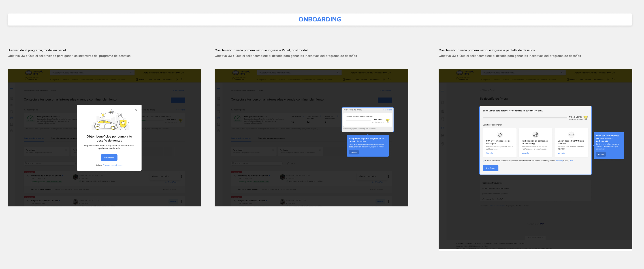Switch to Financiamientos en proceso tab, second mockup

(271, 138)
